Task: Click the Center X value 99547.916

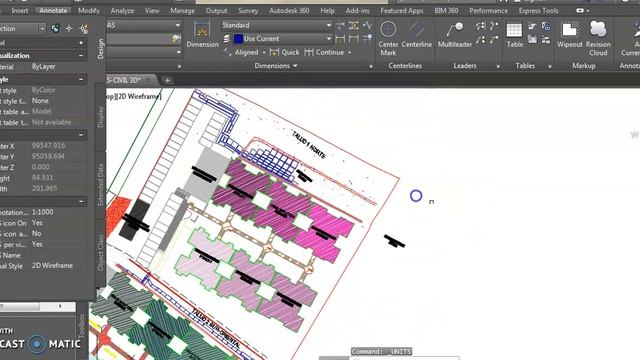Action: [49, 146]
